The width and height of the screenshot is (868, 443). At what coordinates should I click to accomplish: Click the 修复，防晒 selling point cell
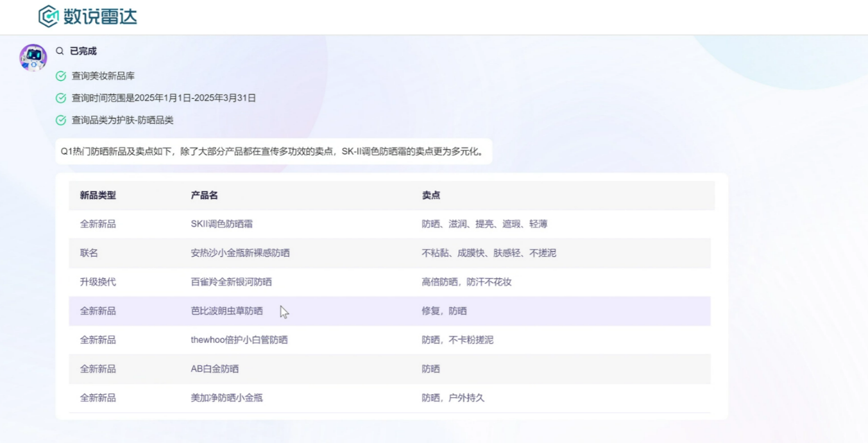coord(445,311)
